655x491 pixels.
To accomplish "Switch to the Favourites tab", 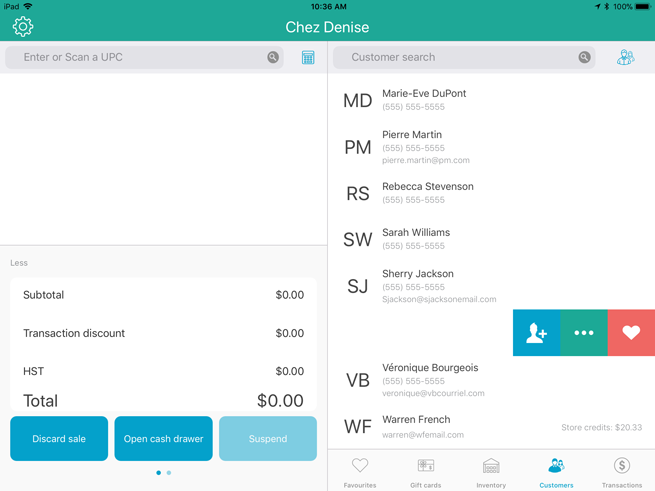I will coord(360,472).
